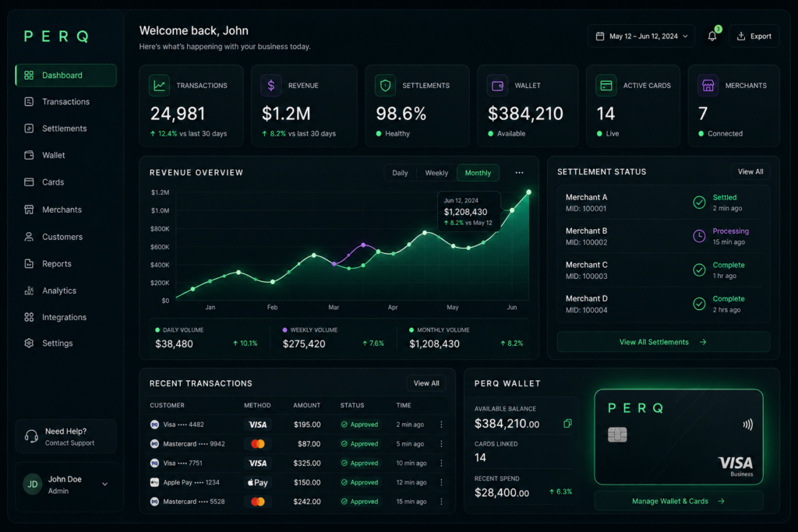This screenshot has width=798, height=532.
Task: Open the May 12 – Jun 12 date dropdown
Action: (x=641, y=36)
